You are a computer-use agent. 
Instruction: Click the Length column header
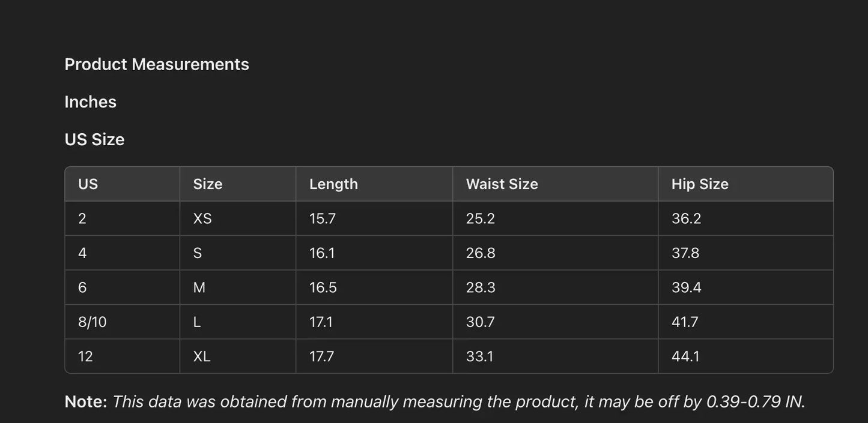[333, 184]
